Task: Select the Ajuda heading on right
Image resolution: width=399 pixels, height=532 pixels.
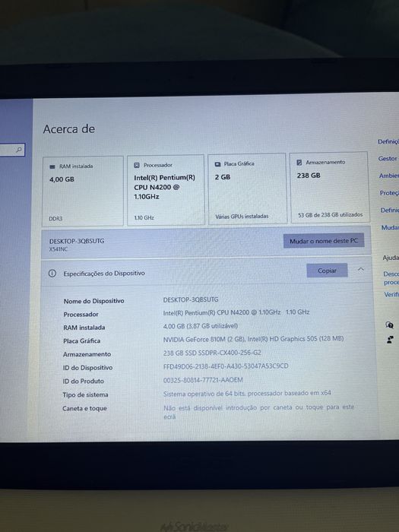Action: pyautogui.click(x=391, y=258)
